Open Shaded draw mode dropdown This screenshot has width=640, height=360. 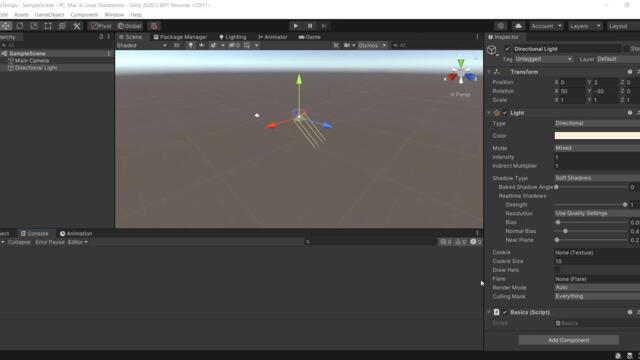[142, 45]
